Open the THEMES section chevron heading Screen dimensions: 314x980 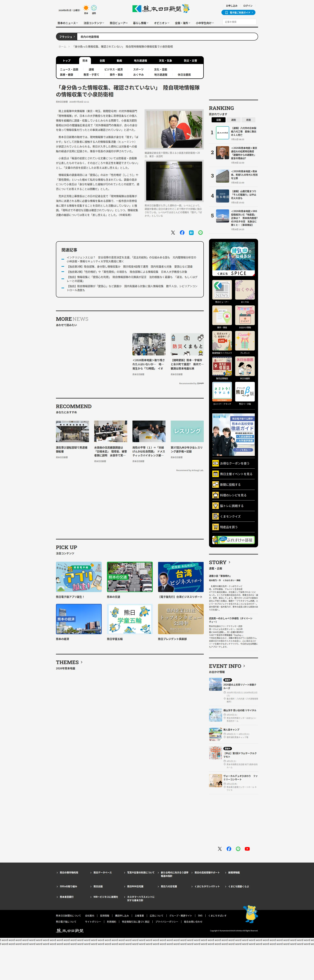[69, 662]
